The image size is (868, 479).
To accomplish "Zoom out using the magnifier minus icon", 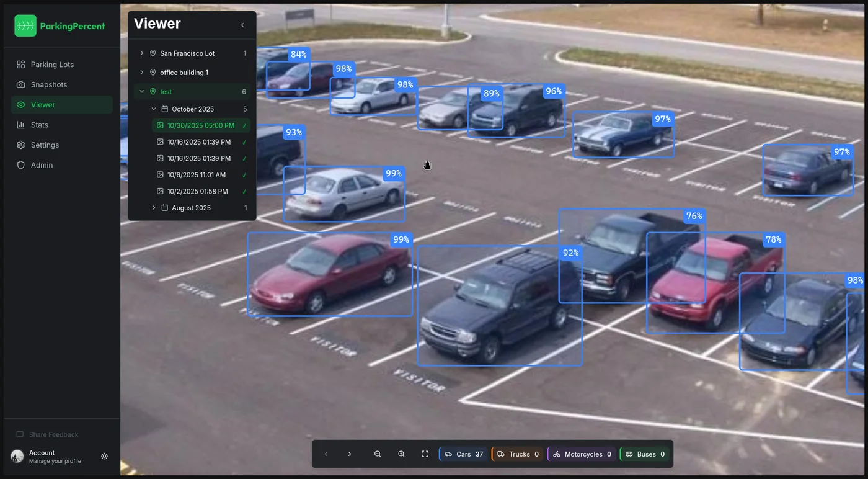I will pyautogui.click(x=378, y=454).
